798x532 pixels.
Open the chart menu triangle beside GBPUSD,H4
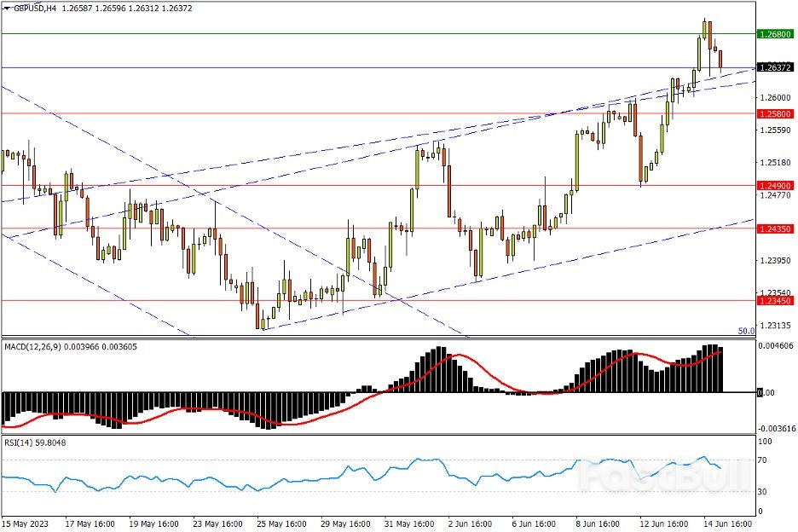click(7, 9)
